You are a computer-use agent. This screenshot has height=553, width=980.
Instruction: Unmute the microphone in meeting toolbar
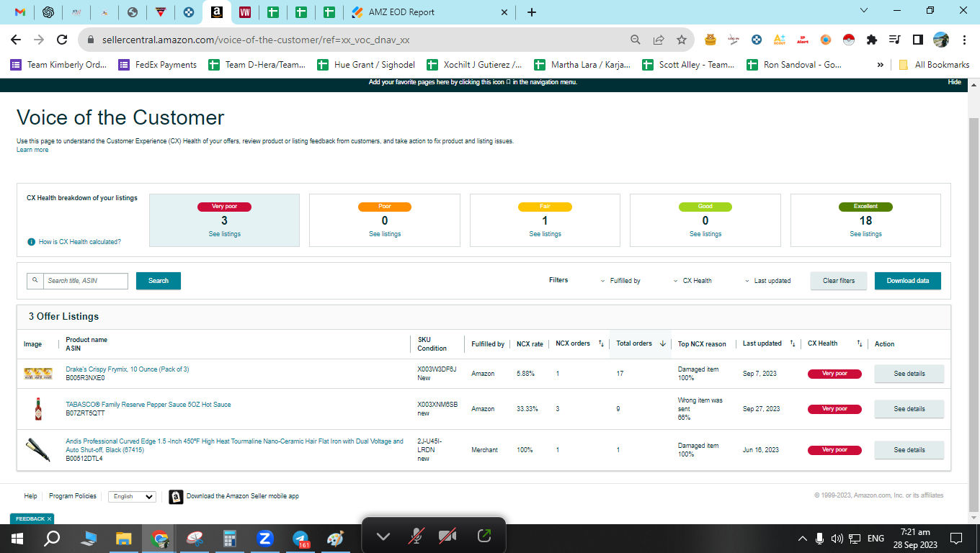(x=416, y=536)
